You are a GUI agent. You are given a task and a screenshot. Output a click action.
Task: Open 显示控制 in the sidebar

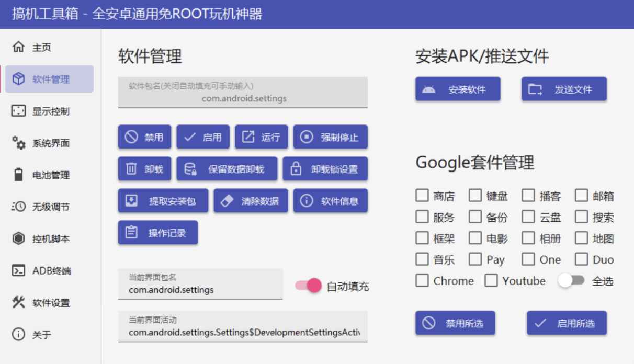point(48,111)
